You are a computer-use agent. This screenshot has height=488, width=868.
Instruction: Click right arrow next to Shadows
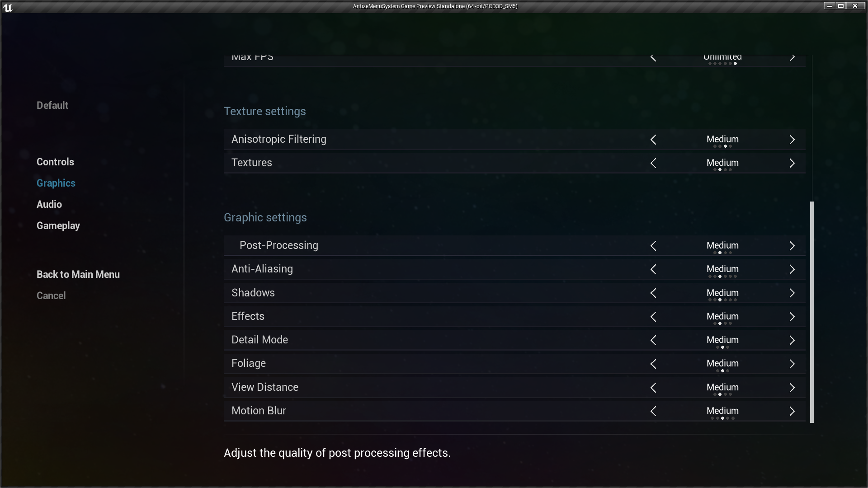click(792, 293)
